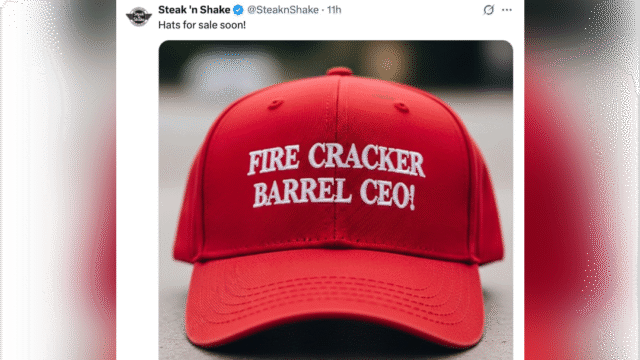Click the cap's right ventilation eyelet
The width and height of the screenshot is (640, 360).
pyautogui.click(x=402, y=107)
